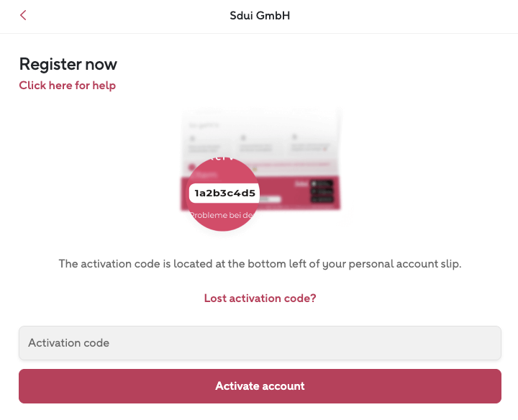Click the activation code location description text
This screenshot has width=518, height=420.
point(260,264)
